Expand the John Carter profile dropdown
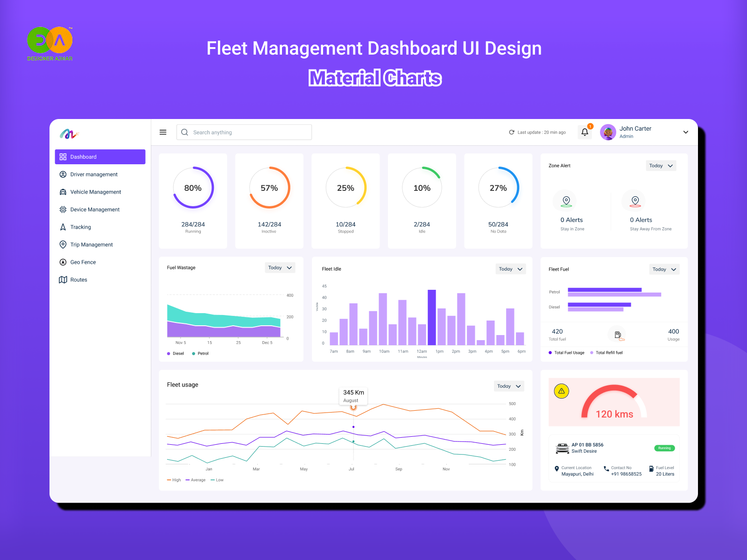The height and width of the screenshot is (560, 747). (x=685, y=132)
